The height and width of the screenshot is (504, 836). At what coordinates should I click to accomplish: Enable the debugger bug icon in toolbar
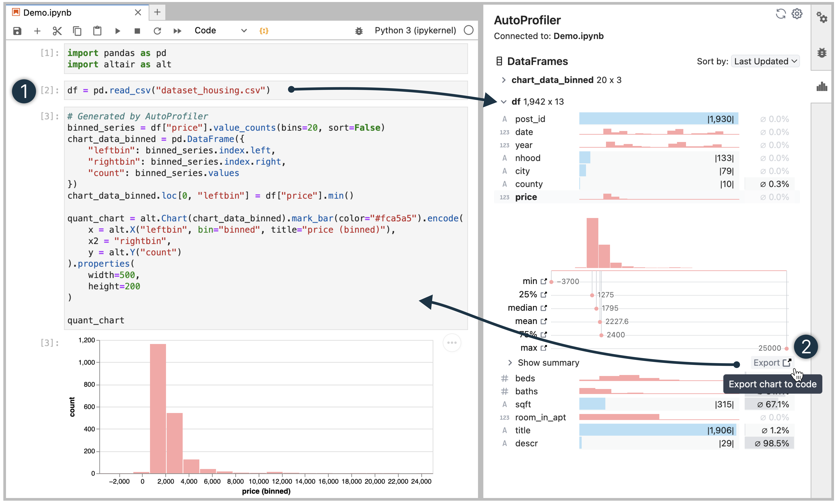(x=359, y=31)
